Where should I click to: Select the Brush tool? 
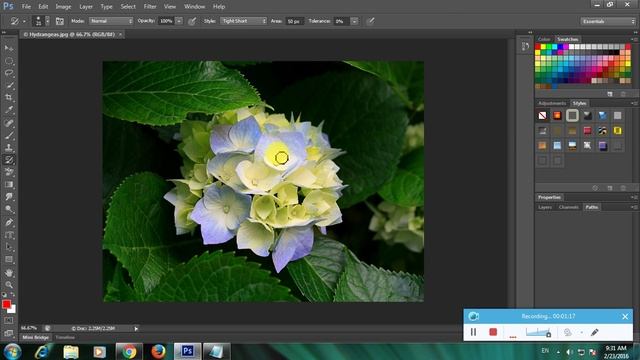coord(9,135)
